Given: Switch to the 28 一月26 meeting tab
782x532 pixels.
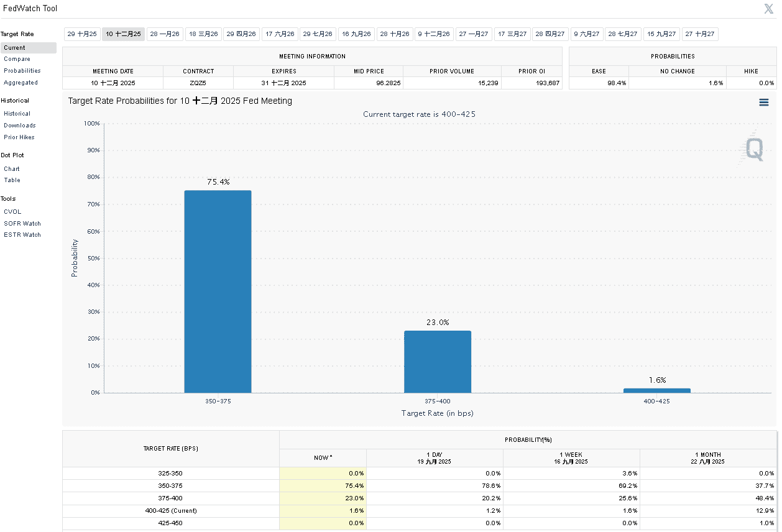Looking at the screenshot, I should 165,34.
